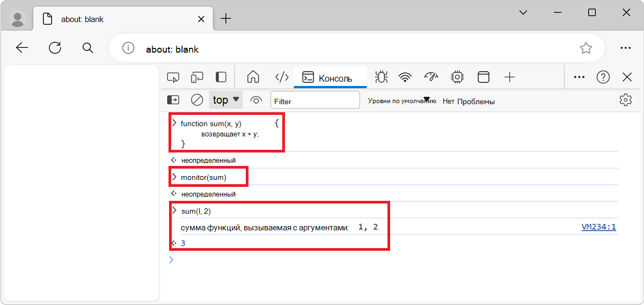Open the Memory chip icon tool
Image resolution: width=644 pixels, height=305 pixels.
[457, 77]
